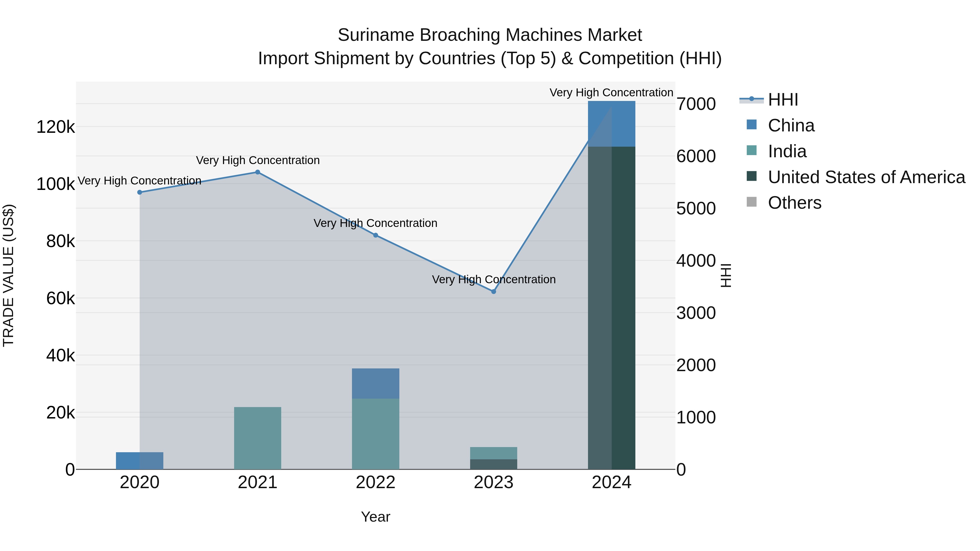Click the 40k left axis tick

pyautogui.click(x=60, y=356)
